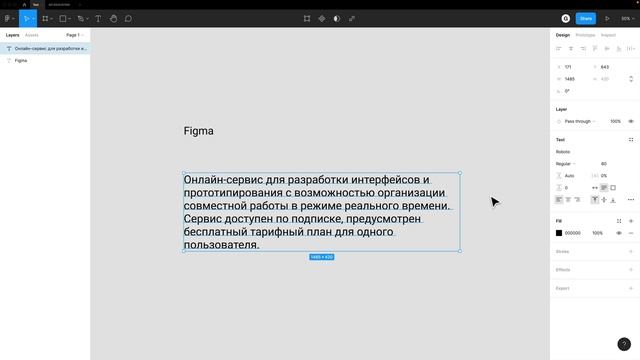Click the black fill color swatch
Screen dimensions: 640x360
click(x=559, y=233)
